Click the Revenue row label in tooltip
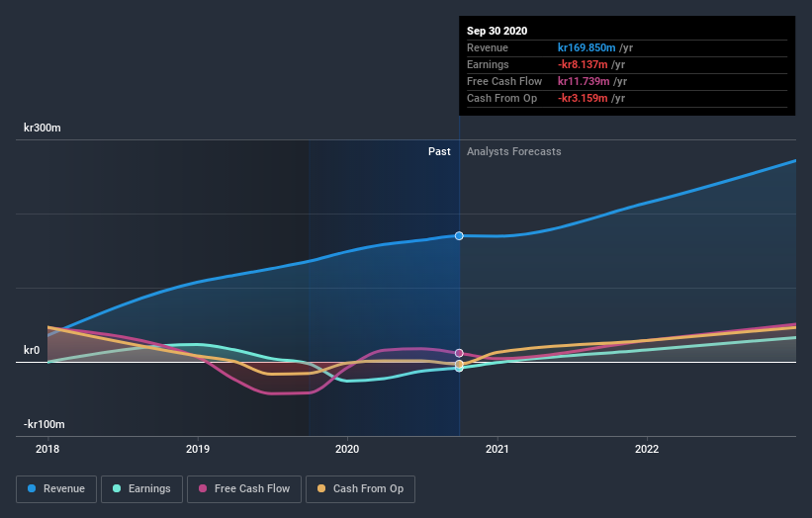Viewport: 812px width, 518px height. 488,47
